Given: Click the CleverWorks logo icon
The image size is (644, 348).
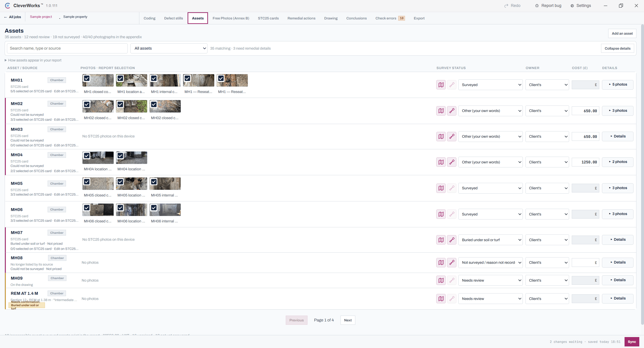Looking at the screenshot, I should (8, 6).
